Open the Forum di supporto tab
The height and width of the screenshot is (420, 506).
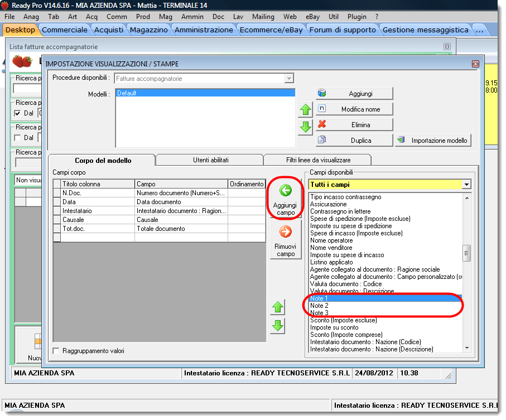pos(343,30)
